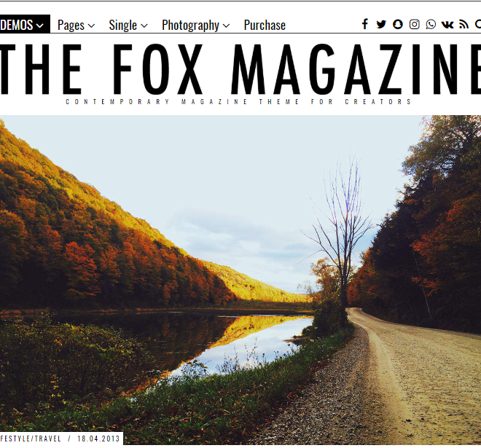Click the WhatsApp icon in the header
The image size is (481, 448).
pyautogui.click(x=431, y=24)
